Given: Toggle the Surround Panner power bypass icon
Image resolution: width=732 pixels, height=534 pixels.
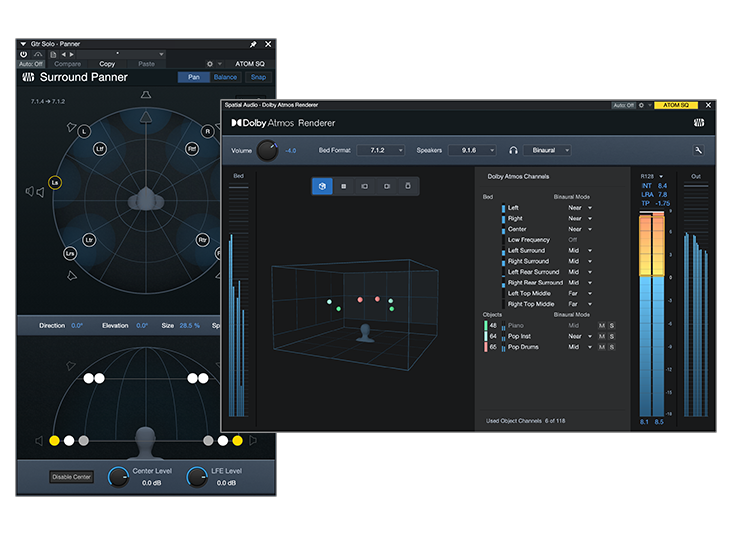Looking at the screenshot, I should pyautogui.click(x=23, y=54).
